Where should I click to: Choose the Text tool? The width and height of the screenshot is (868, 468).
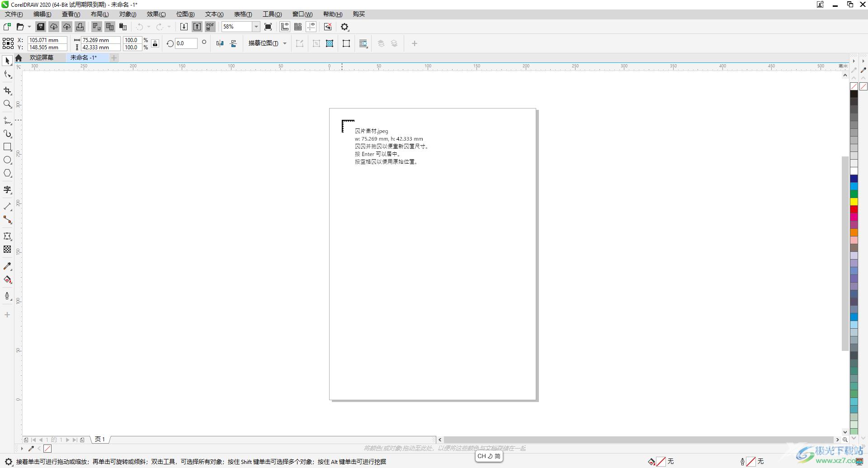[x=7, y=190]
